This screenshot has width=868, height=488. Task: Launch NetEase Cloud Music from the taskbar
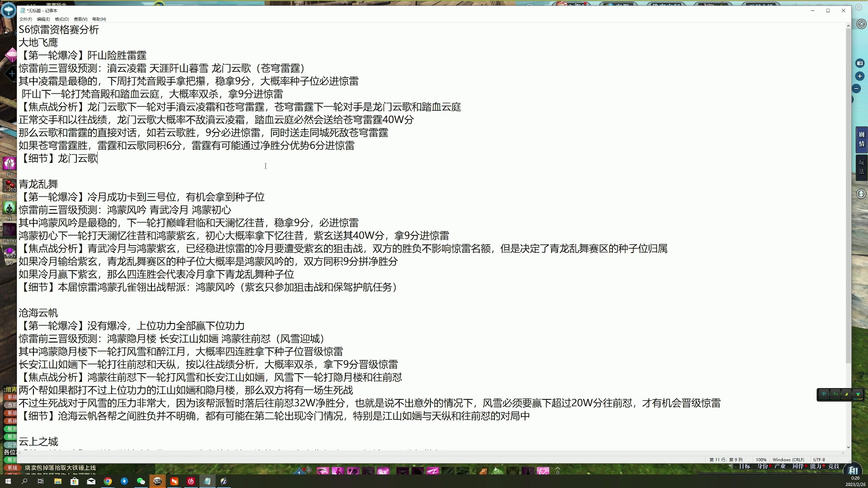tap(190, 481)
